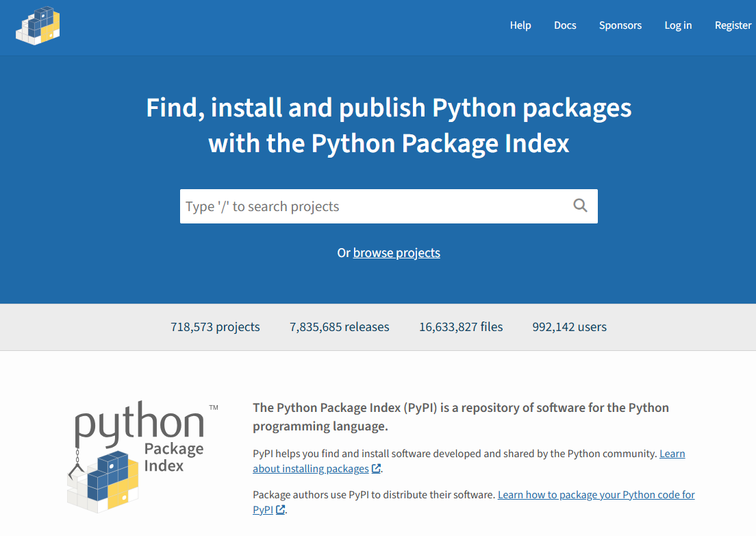Click external-link icon after 'about installing packages'
The width and height of the screenshot is (756, 536).
[x=376, y=469]
